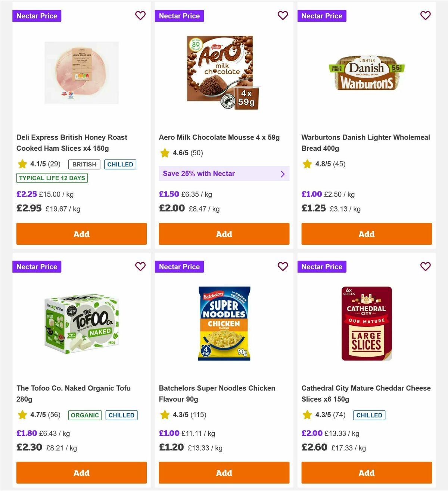The image size is (448, 491).
Task: Click the Nectar Price badge on Super Noodles
Action: pos(179,267)
